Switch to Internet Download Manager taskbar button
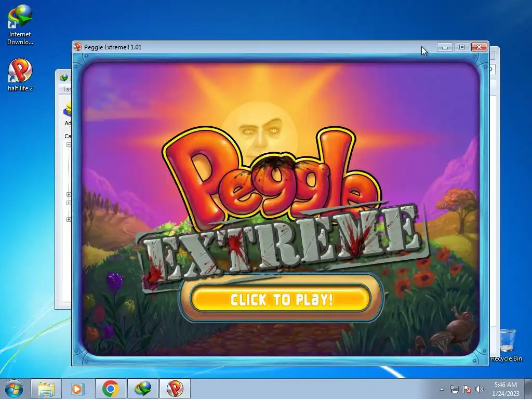532x399 pixels. point(142,389)
